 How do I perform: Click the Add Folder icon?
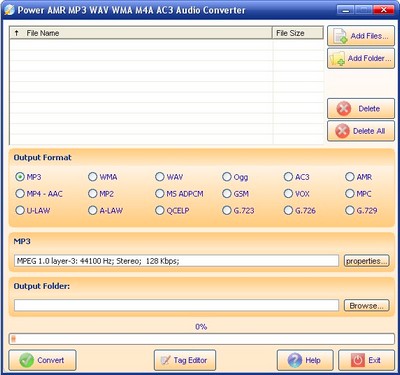(x=337, y=59)
